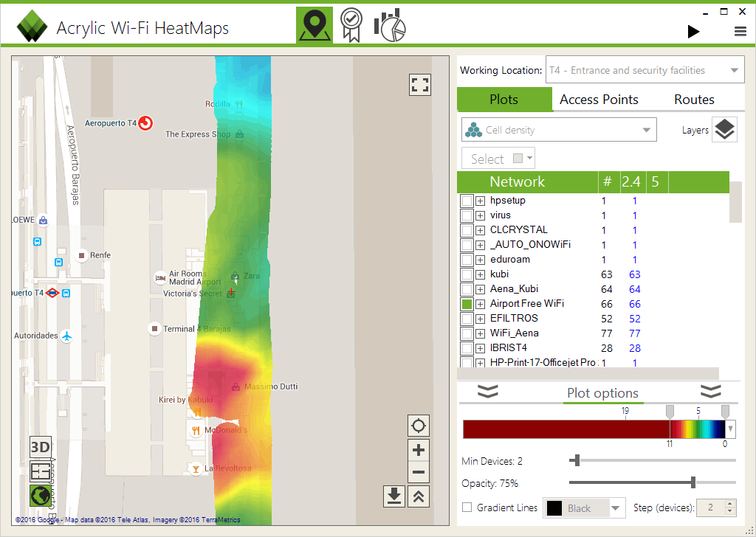Click the Min Devices slider handle
Viewport: 756px width, 537px height.
tap(577, 460)
